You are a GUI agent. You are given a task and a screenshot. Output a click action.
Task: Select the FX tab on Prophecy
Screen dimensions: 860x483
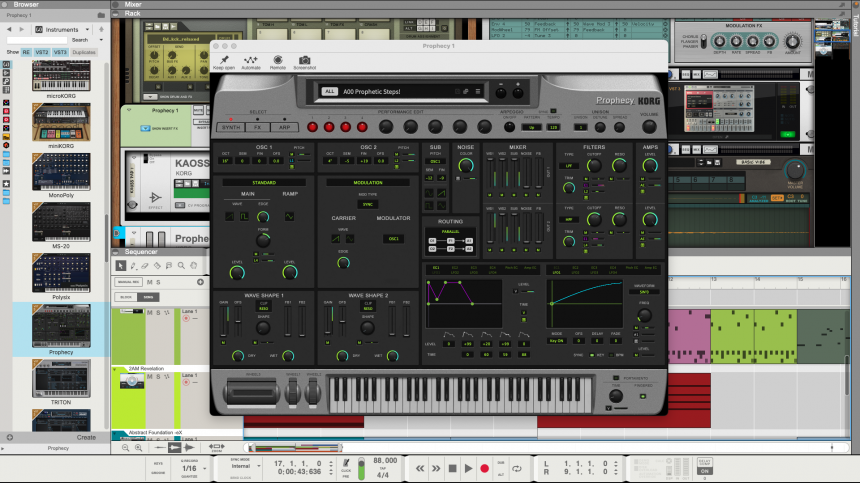(257, 127)
